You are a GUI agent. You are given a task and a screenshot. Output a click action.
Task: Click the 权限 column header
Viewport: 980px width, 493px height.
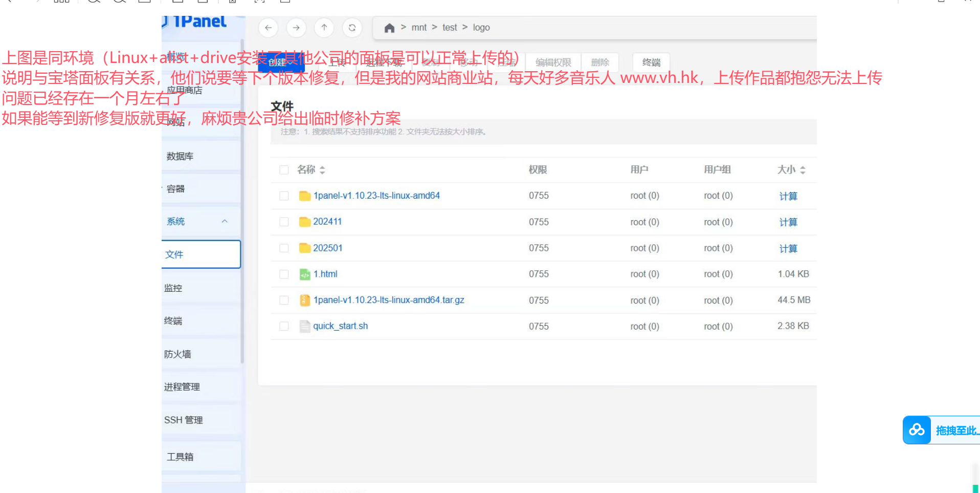pyautogui.click(x=538, y=169)
